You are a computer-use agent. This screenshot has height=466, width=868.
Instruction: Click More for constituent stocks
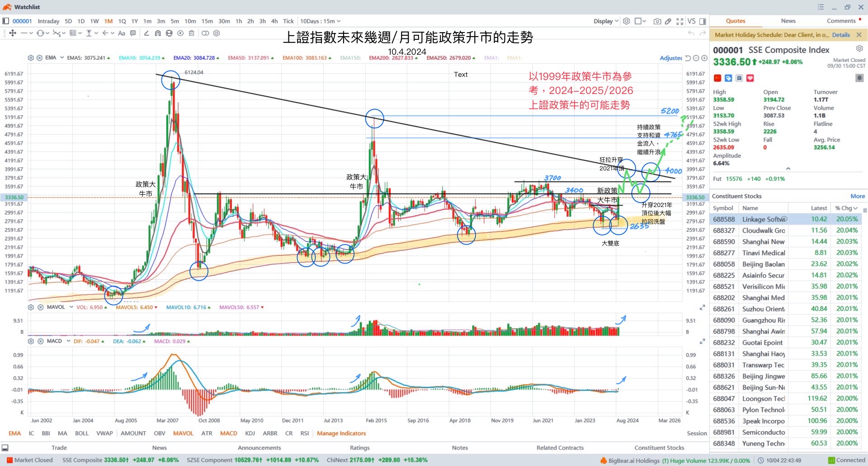[x=858, y=196]
